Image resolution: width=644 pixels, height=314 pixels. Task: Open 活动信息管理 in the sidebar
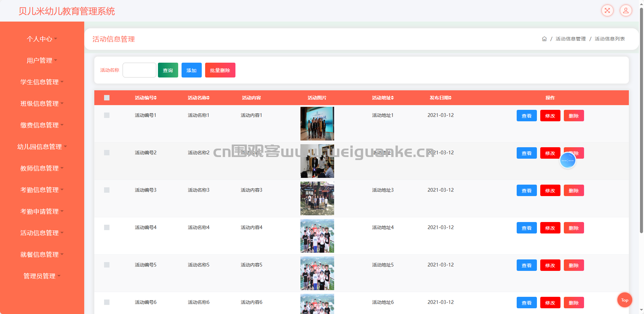(x=42, y=233)
